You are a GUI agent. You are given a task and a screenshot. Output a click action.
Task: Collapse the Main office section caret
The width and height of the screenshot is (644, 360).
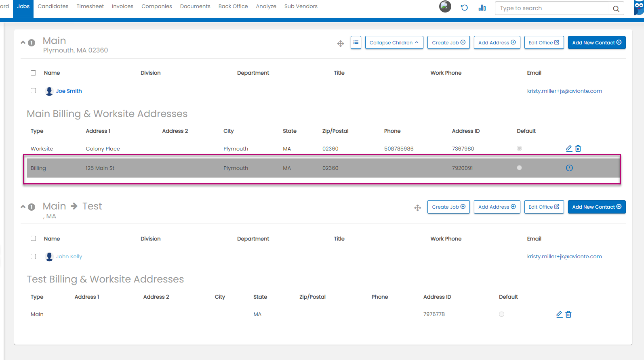[x=23, y=42]
